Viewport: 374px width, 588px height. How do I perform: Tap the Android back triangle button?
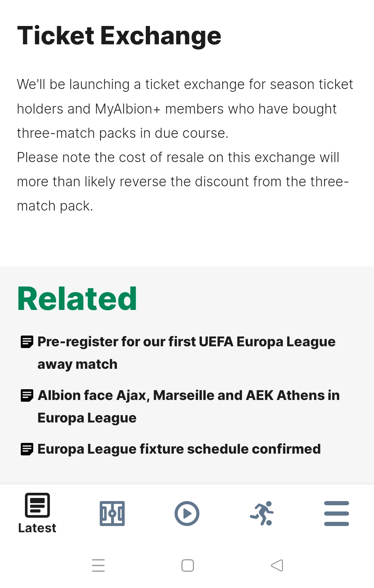(x=277, y=565)
